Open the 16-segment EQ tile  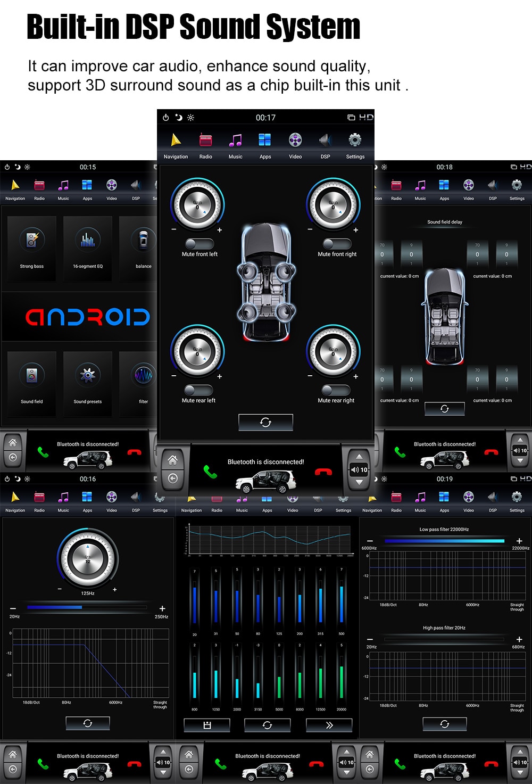[88, 248]
